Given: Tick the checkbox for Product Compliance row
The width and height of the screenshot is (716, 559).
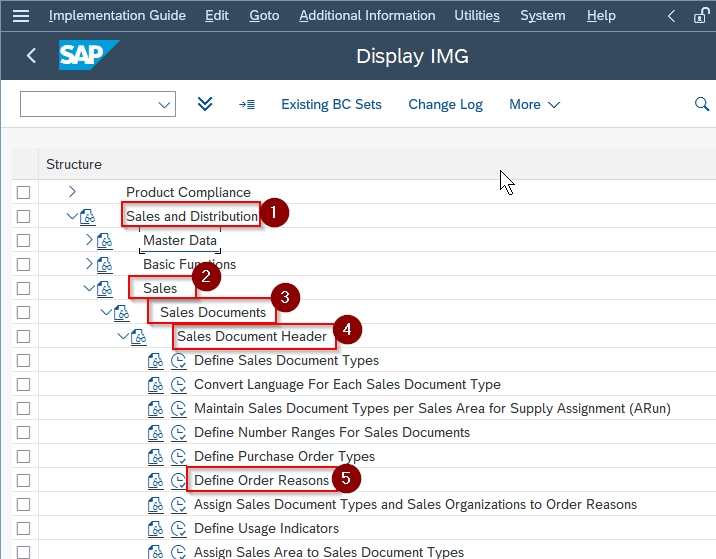Looking at the screenshot, I should [x=23, y=192].
